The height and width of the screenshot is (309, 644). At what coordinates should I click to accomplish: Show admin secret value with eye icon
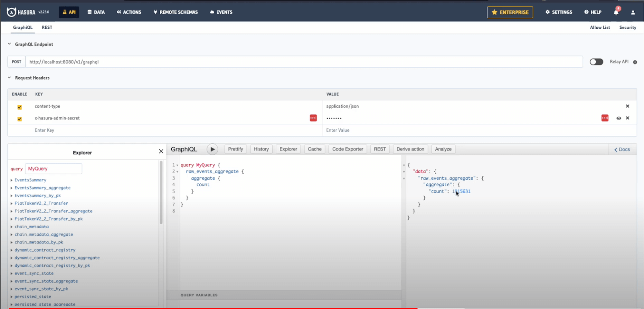[x=619, y=118]
